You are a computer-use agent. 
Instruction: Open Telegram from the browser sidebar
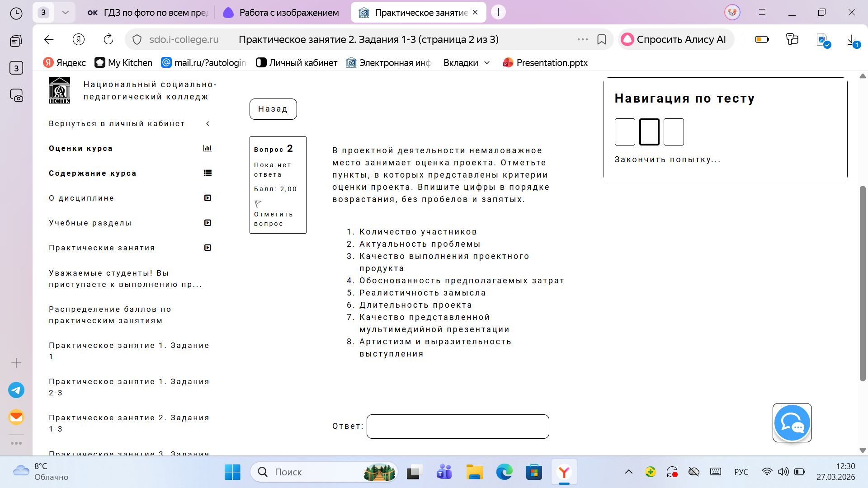(x=16, y=390)
